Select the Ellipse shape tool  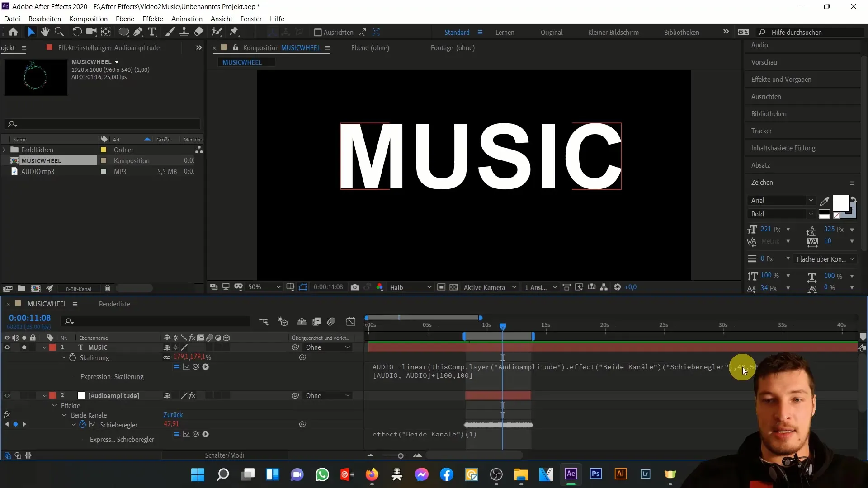tap(123, 32)
